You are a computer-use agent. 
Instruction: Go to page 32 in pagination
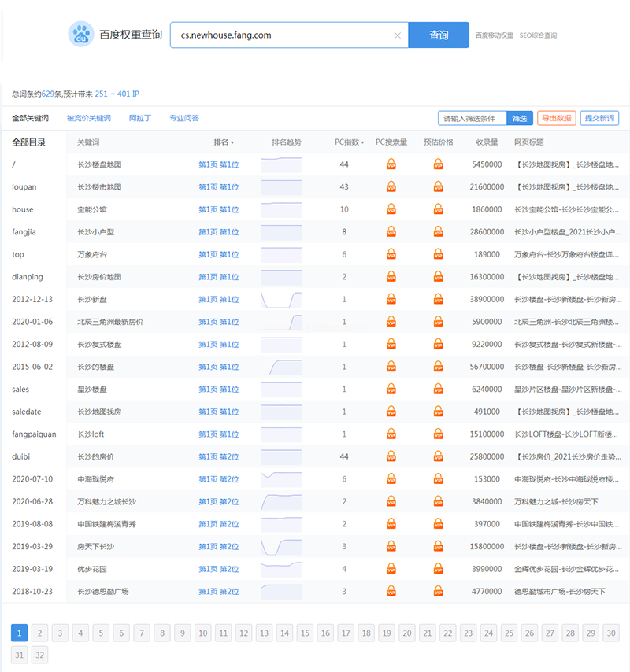(40, 654)
